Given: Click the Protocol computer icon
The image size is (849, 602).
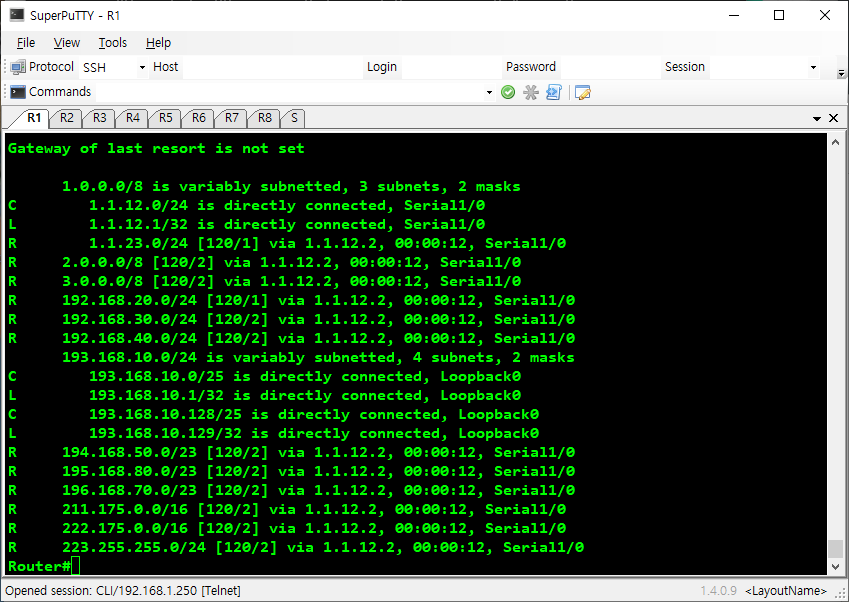Looking at the screenshot, I should click(17, 67).
